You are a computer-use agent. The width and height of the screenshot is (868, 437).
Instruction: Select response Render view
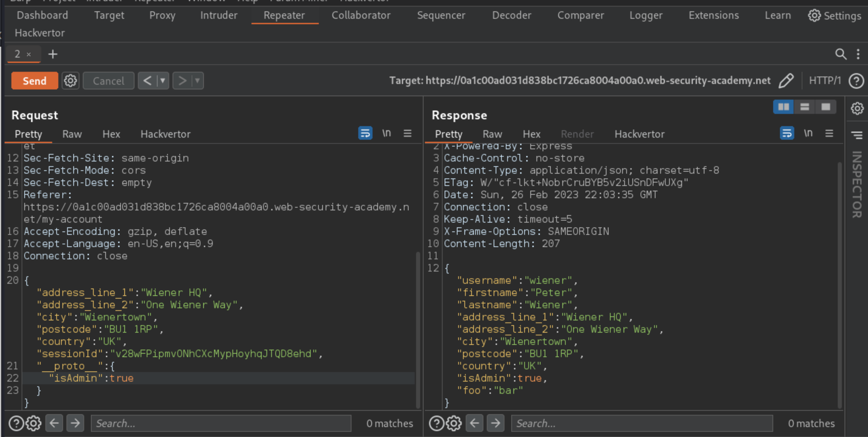click(x=577, y=134)
